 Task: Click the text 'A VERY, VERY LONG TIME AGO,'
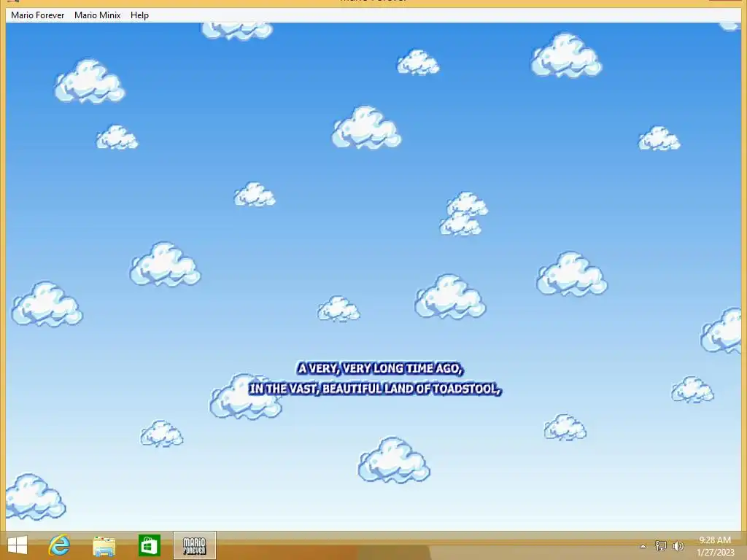click(379, 368)
